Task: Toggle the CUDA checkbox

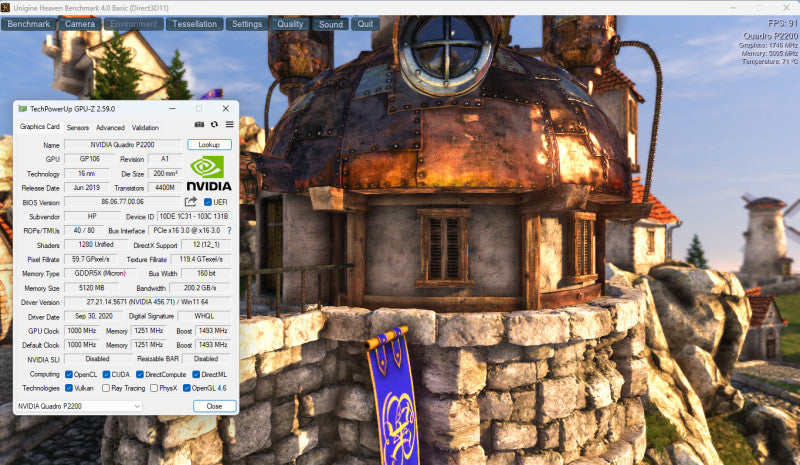Action: coord(106,374)
